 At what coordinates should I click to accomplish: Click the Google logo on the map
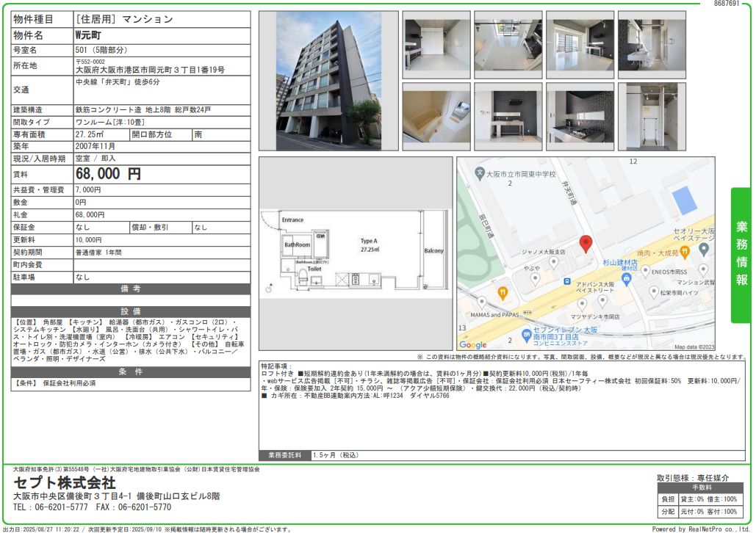[472, 344]
